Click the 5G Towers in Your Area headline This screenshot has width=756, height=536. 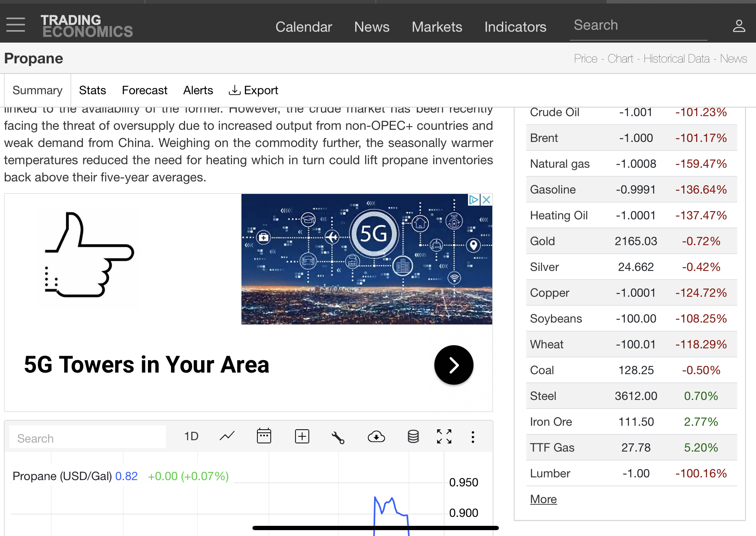(x=146, y=365)
